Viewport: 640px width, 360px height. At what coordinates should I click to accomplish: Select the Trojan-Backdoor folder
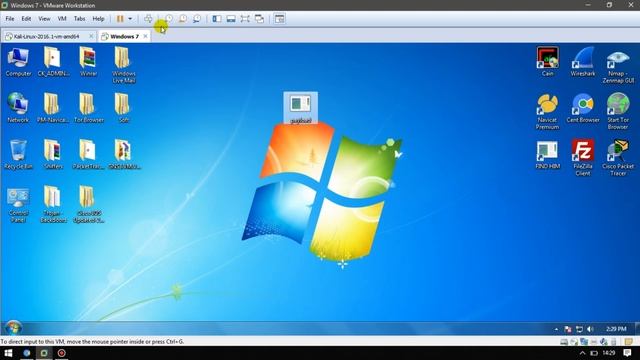[x=53, y=205]
